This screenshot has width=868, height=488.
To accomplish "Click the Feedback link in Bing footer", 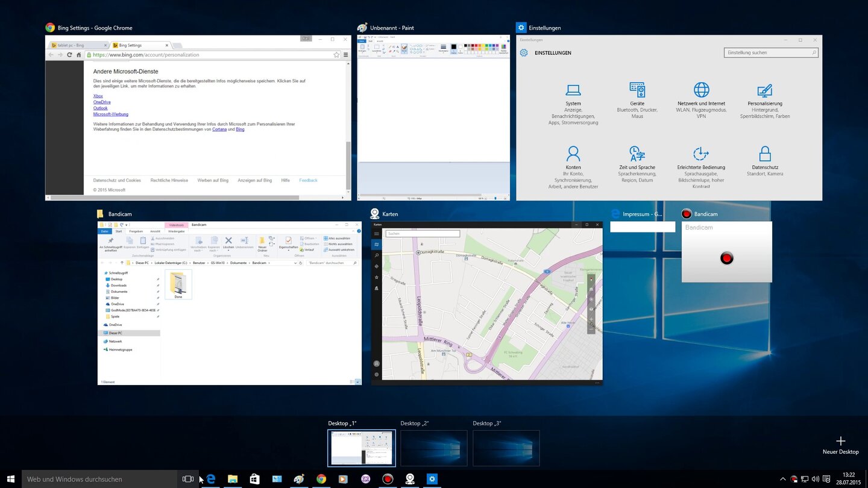I will pyautogui.click(x=308, y=180).
